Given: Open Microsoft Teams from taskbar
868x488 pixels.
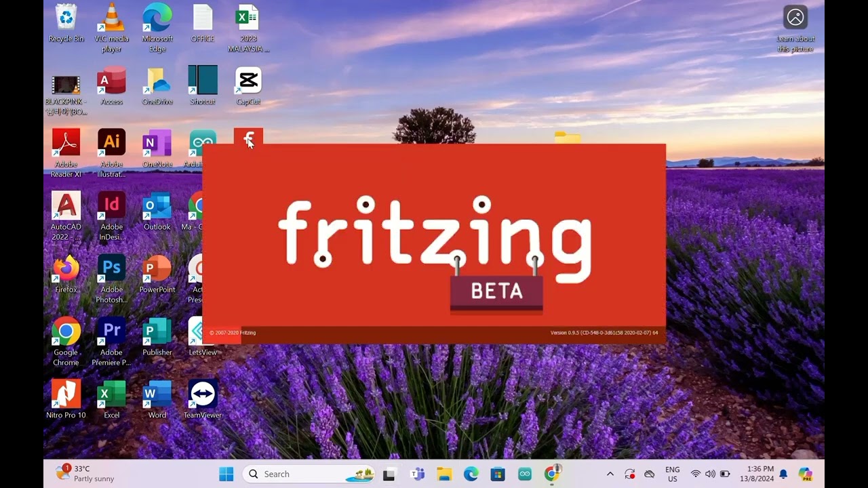Looking at the screenshot, I should click(417, 474).
